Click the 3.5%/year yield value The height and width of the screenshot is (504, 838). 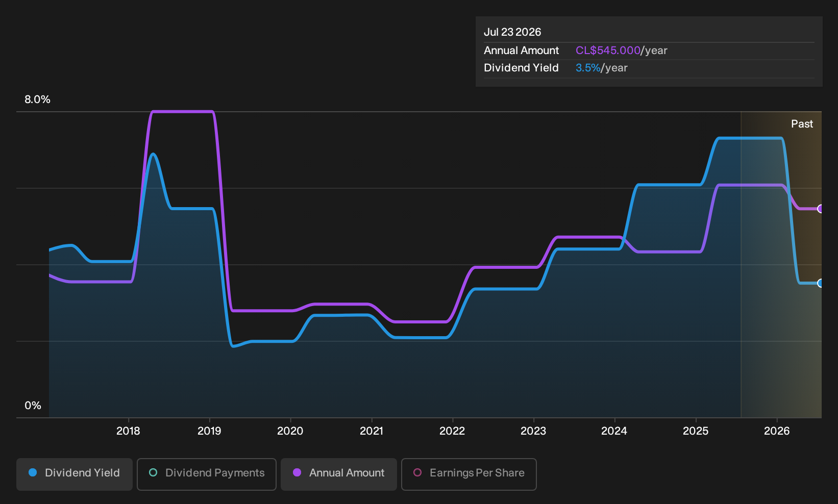coord(601,68)
